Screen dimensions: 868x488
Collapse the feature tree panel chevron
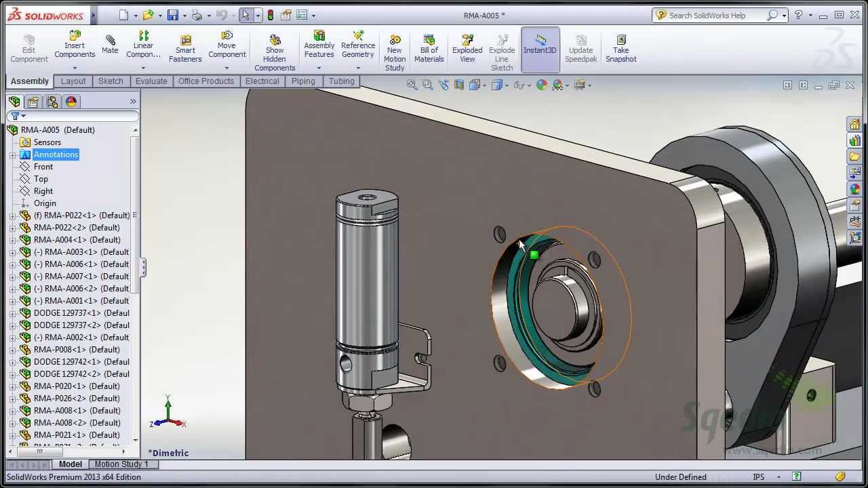click(x=133, y=102)
